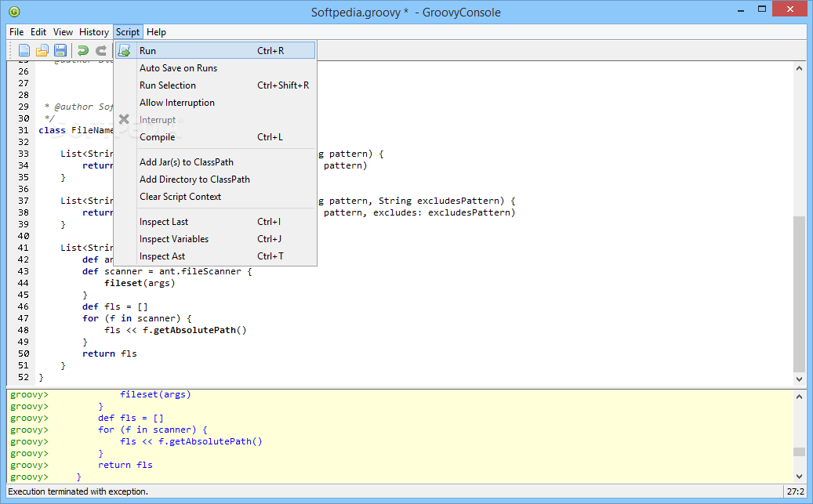The image size is (813, 504).
Task: Click 'for (f in scanner) {' in editor
Action: tap(137, 318)
